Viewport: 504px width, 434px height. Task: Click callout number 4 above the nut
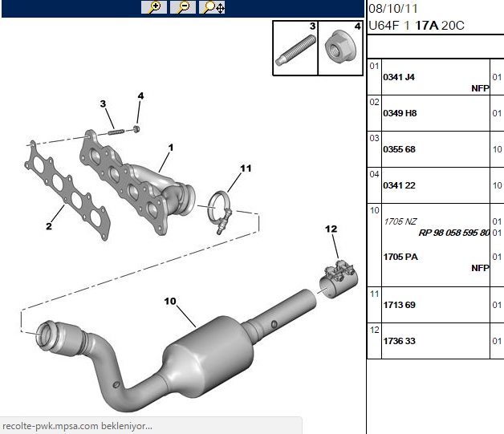(140, 95)
